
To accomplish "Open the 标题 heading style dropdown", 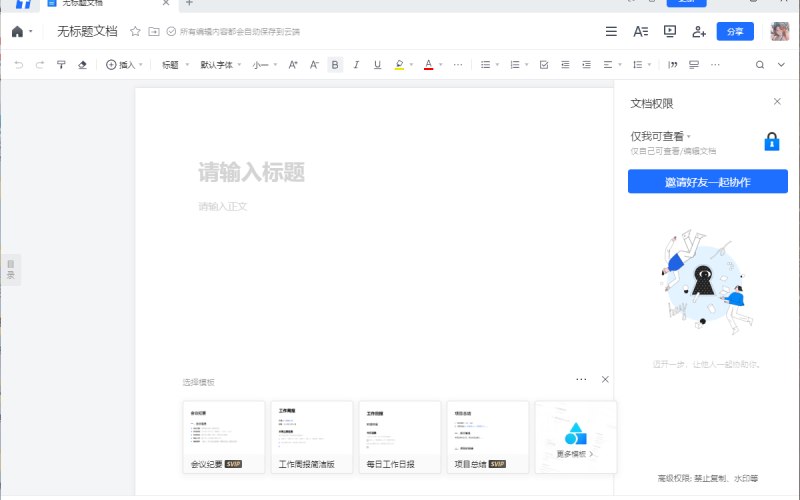I will pyautogui.click(x=175, y=65).
